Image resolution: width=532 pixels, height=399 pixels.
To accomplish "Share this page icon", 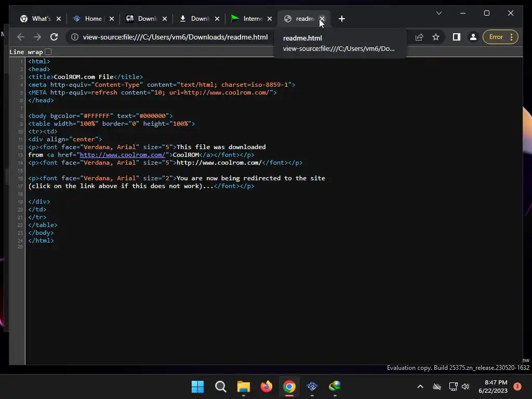I will (x=419, y=37).
